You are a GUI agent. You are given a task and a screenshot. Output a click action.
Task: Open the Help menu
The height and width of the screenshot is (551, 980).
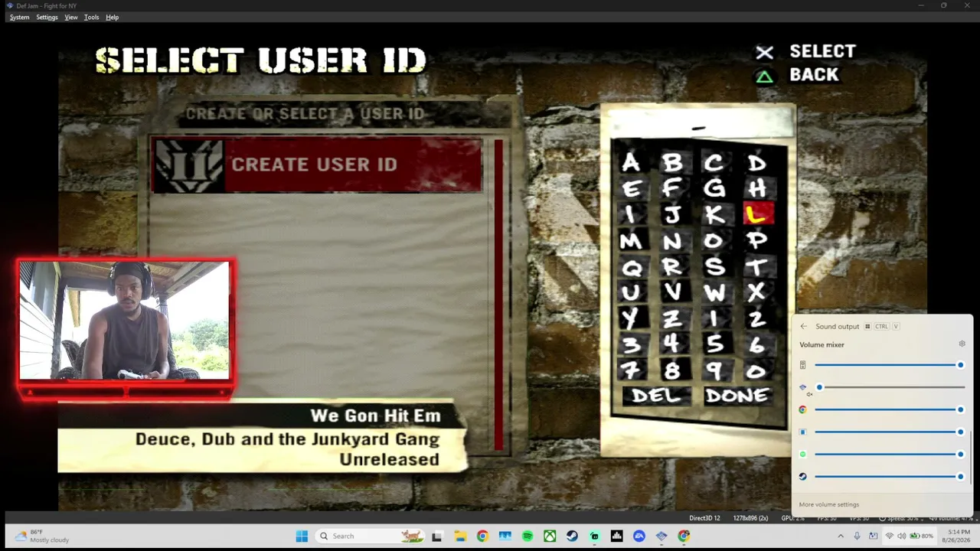[x=113, y=17]
